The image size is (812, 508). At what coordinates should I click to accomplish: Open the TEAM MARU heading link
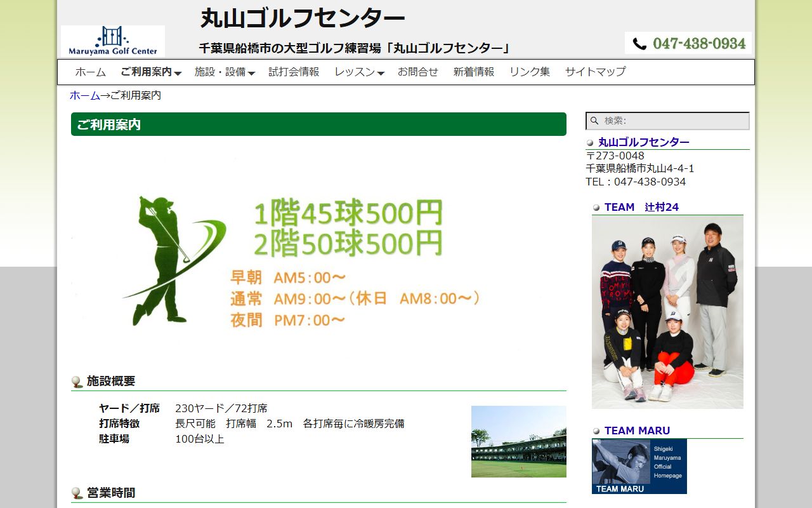point(637,431)
